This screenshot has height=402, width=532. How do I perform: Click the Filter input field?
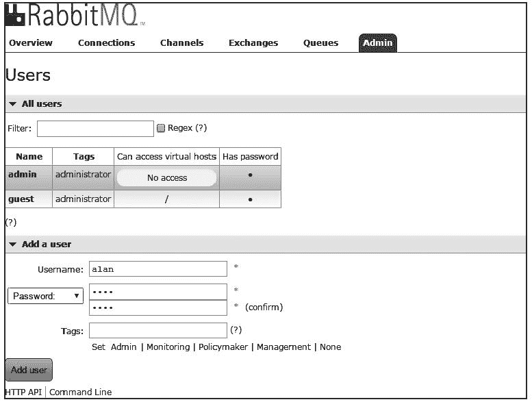coord(95,129)
